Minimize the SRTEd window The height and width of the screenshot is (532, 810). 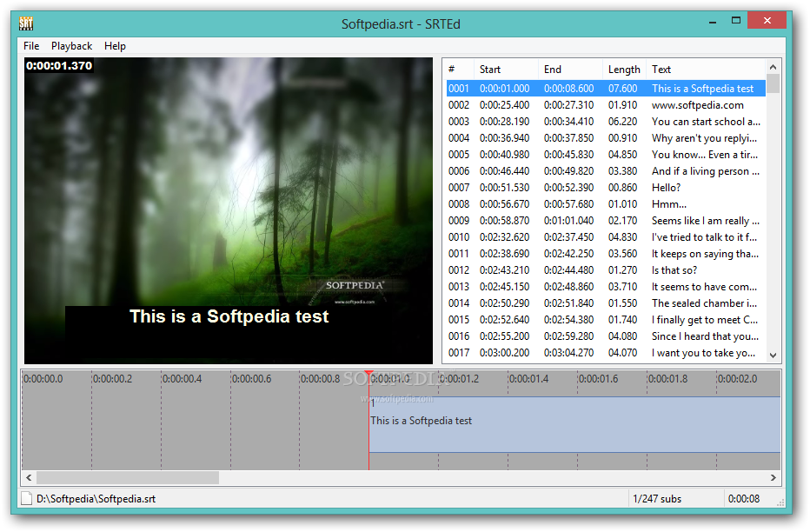[713, 22]
